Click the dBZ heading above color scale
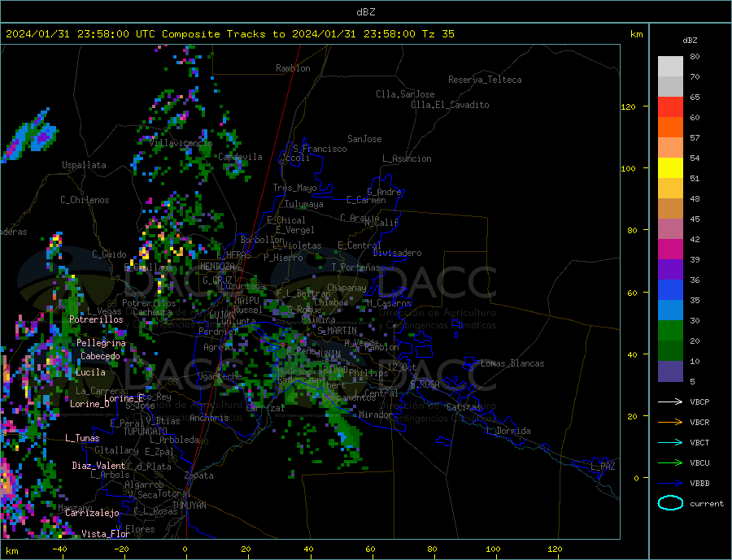The width and height of the screenshot is (732, 560). [x=690, y=41]
